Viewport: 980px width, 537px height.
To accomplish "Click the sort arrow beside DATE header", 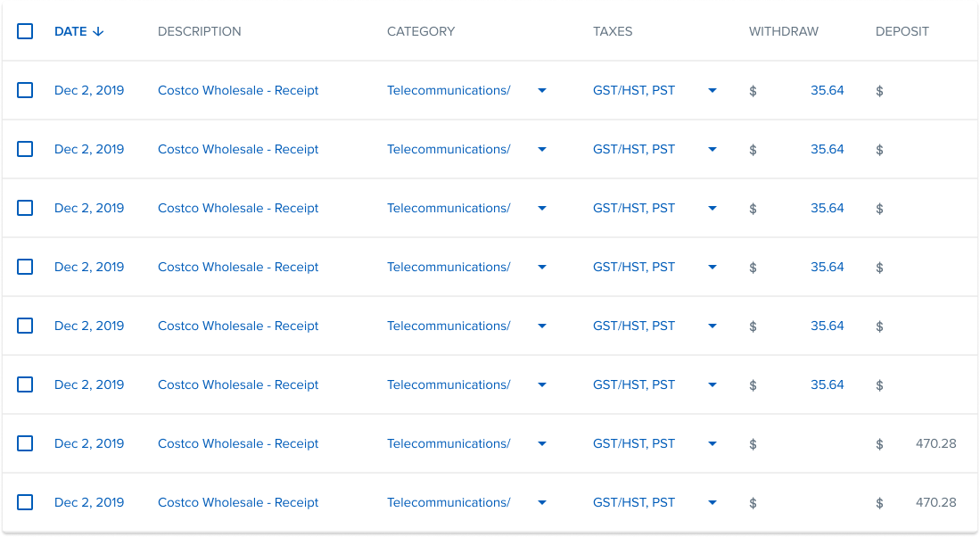I will 98,31.
